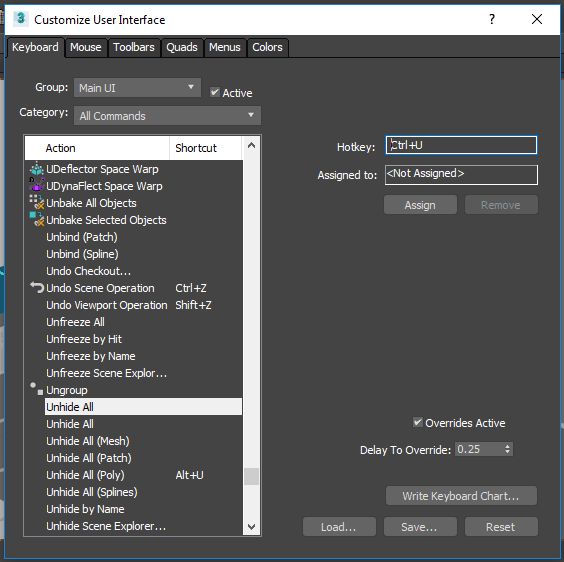
Task: Select the highlighted Unhide All row
Action: coord(143,407)
